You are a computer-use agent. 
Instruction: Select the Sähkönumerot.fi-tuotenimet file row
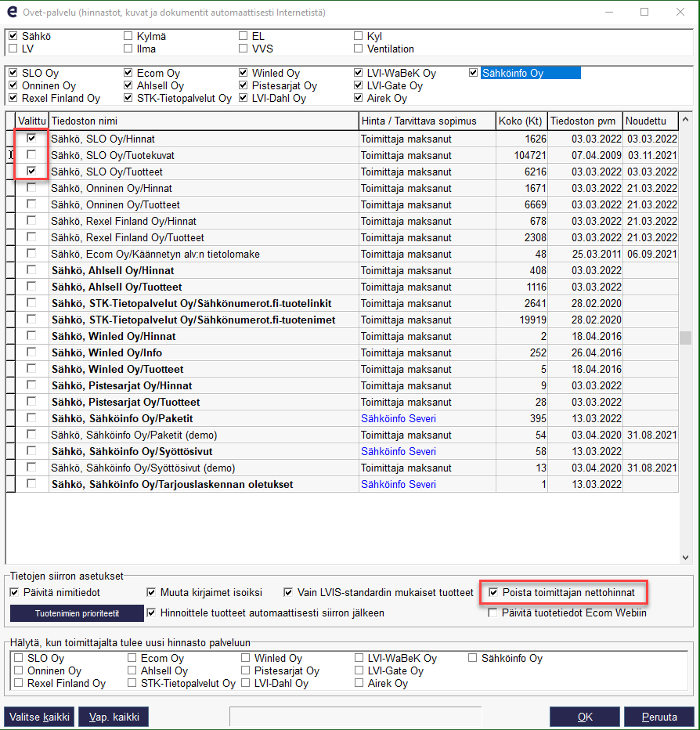click(342, 320)
